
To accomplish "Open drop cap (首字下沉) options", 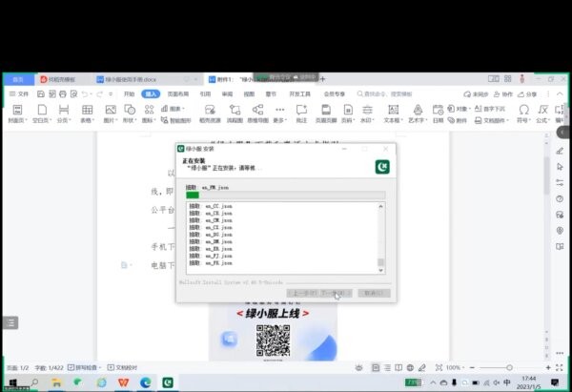I will pos(490,109).
